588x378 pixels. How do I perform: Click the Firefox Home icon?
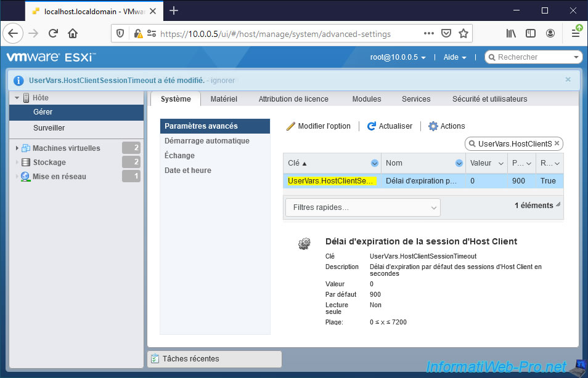(x=73, y=33)
